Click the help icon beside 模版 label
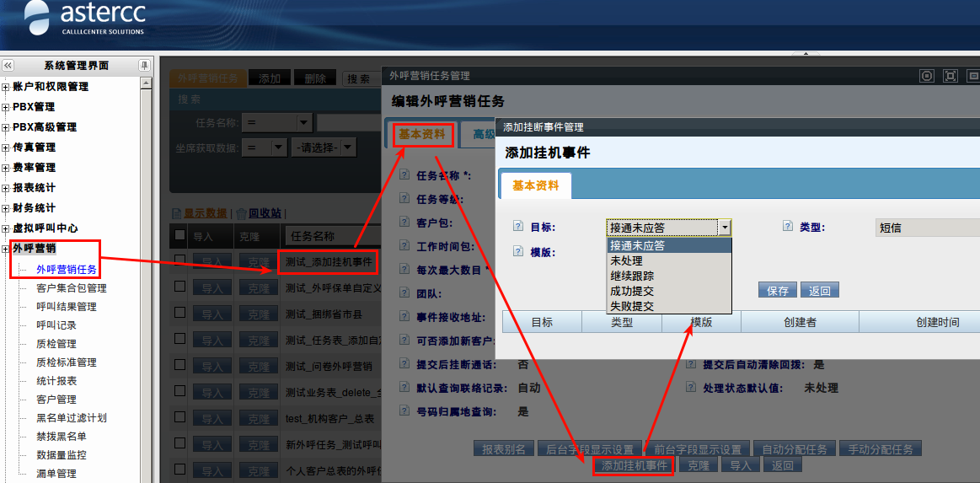This screenshot has width=980, height=483. tap(518, 252)
